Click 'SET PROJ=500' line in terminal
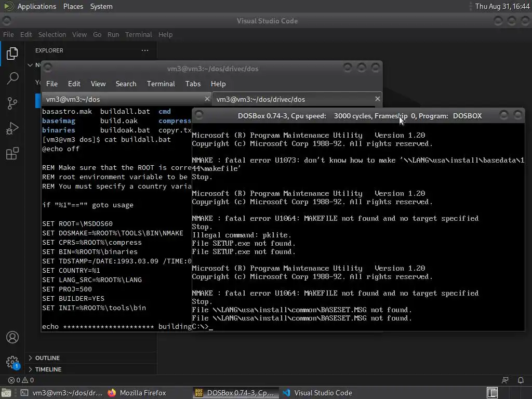 point(67,289)
